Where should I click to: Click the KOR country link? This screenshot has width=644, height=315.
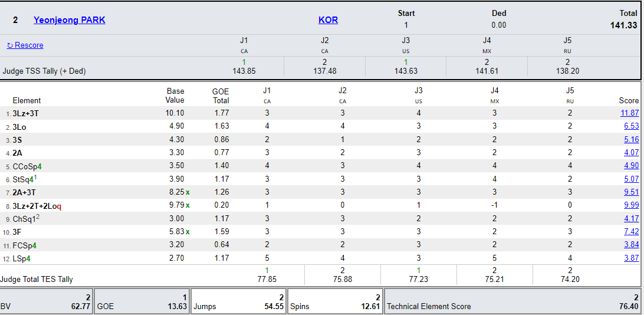tap(328, 20)
